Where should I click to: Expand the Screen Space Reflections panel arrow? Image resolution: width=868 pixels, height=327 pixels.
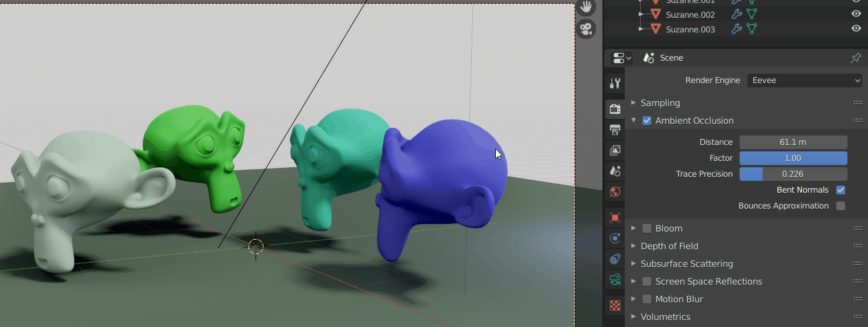[634, 281]
